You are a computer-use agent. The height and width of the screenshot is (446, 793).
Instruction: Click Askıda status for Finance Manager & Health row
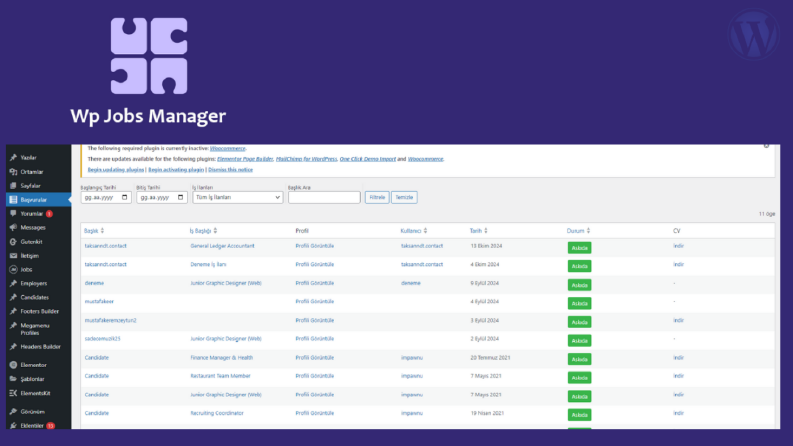point(579,359)
